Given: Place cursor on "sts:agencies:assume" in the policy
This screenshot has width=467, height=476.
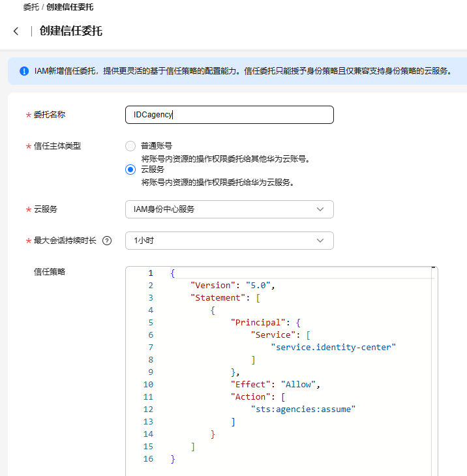Looking at the screenshot, I should [303, 409].
